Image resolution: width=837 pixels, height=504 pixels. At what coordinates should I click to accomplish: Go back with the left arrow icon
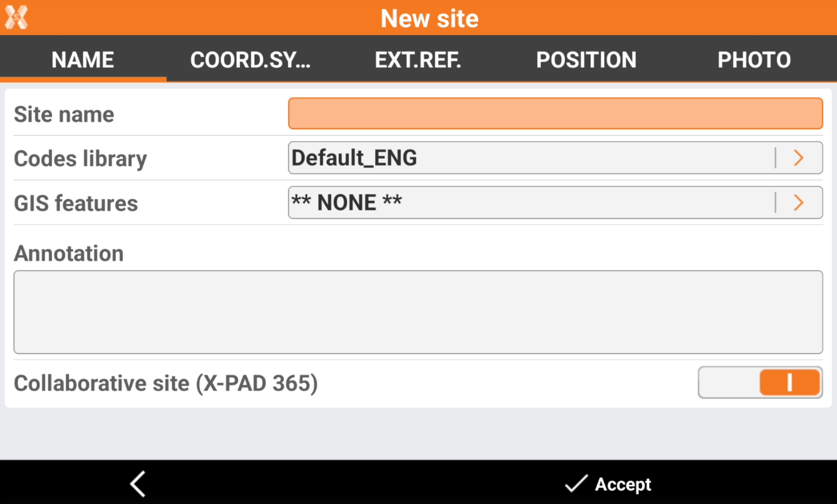tap(138, 483)
